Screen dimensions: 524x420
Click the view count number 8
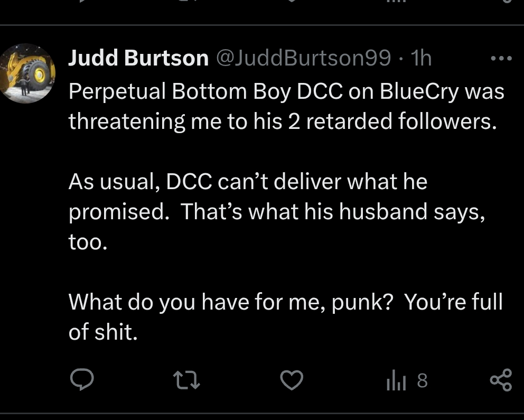point(422,380)
